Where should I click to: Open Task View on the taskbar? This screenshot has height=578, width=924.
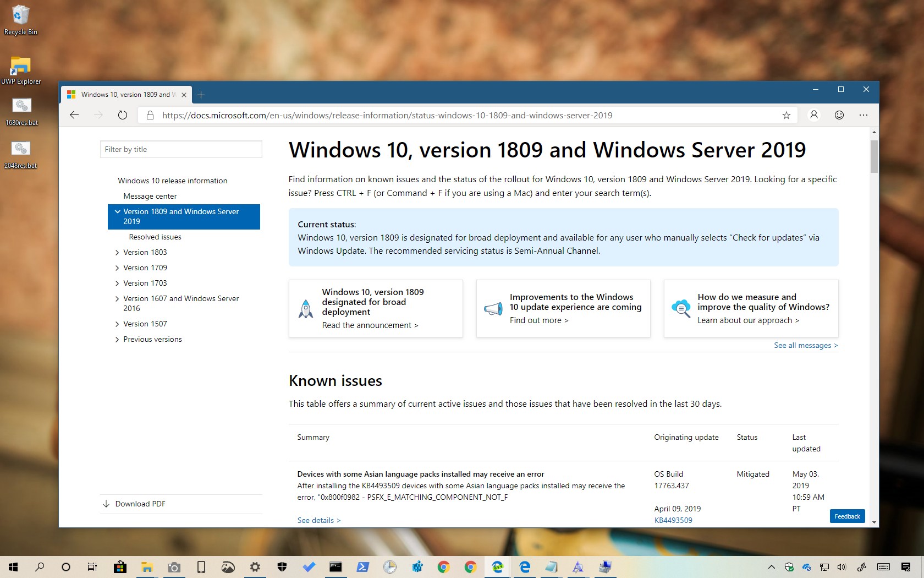[92, 566]
